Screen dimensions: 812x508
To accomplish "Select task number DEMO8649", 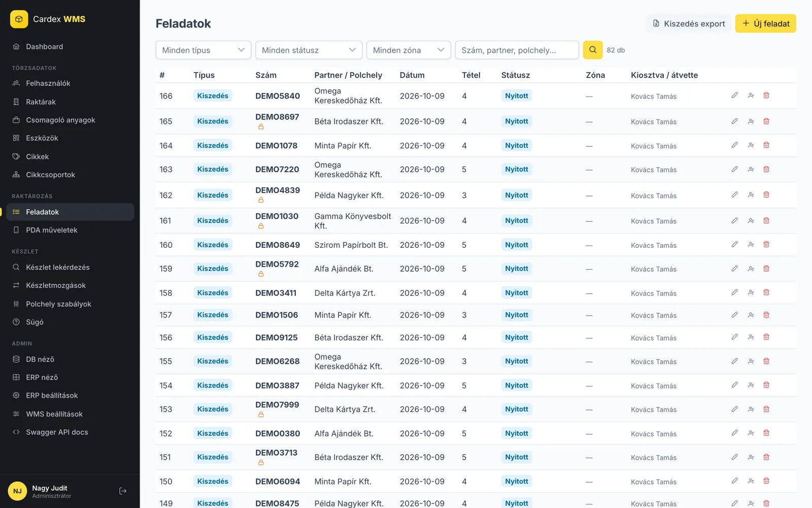I will tap(278, 245).
